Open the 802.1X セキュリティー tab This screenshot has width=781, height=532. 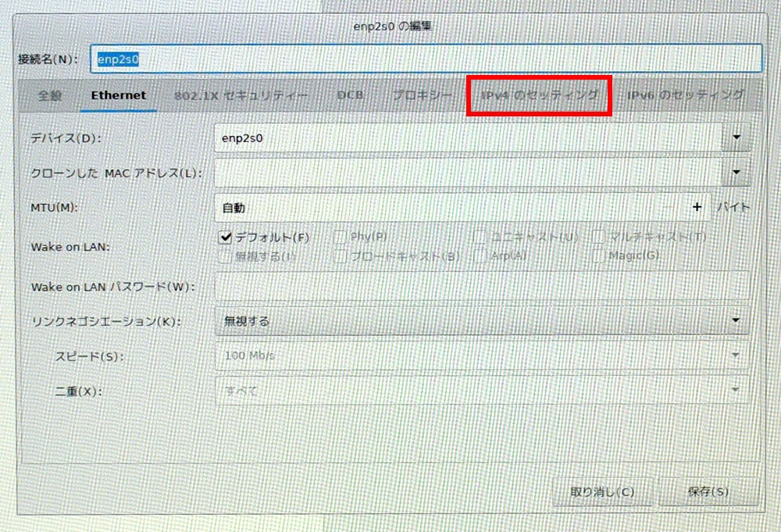[241, 95]
